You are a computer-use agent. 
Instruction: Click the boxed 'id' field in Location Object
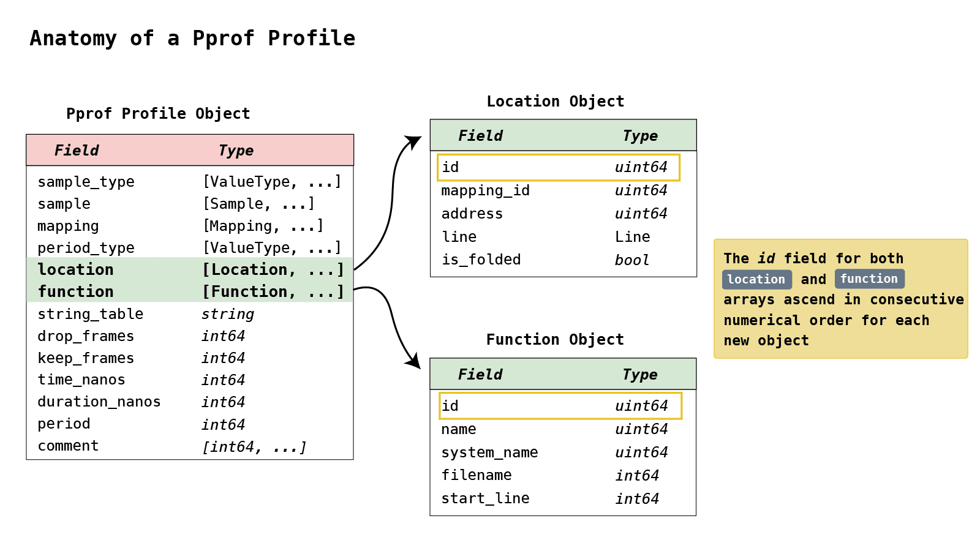pos(559,168)
